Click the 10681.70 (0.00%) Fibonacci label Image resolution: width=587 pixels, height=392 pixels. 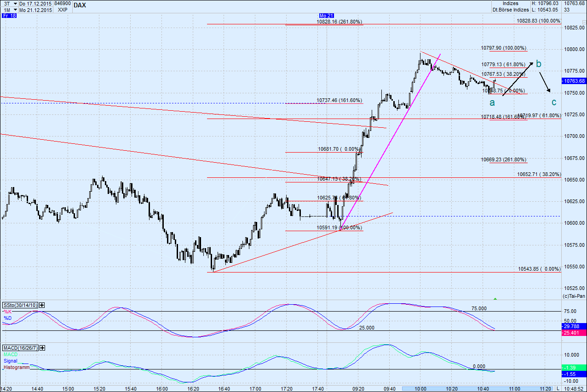[x=340, y=149]
